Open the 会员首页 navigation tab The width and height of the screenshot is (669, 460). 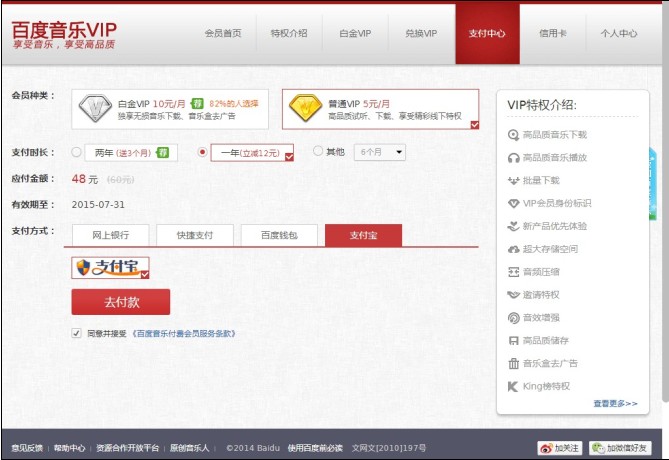tap(223, 33)
